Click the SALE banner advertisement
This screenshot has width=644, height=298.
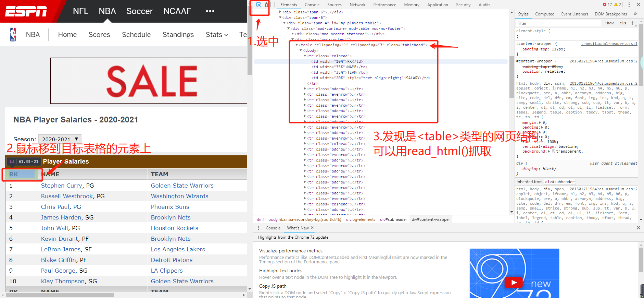coord(149,81)
